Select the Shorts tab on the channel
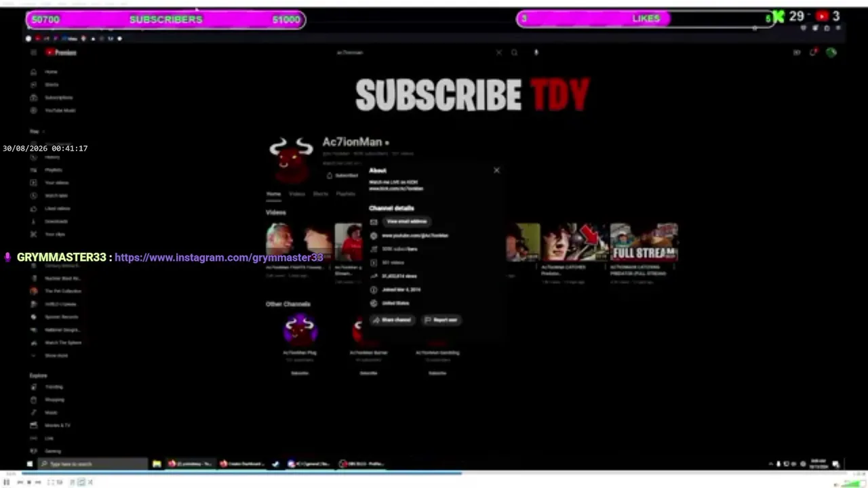 [321, 194]
